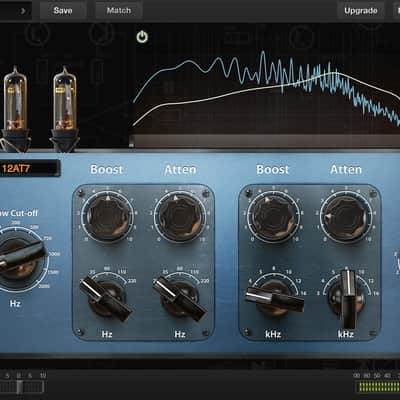
Task: Expand the preset chevron arrow
Action: [23, 11]
